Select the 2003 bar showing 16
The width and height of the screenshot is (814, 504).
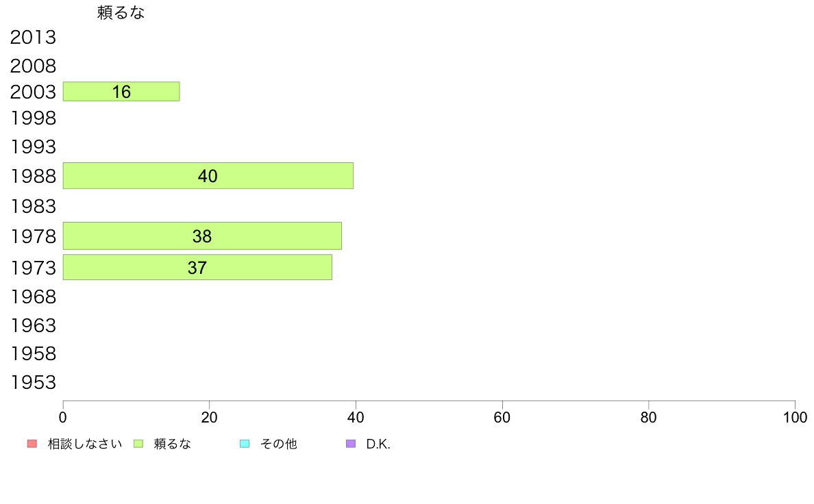[x=121, y=91]
